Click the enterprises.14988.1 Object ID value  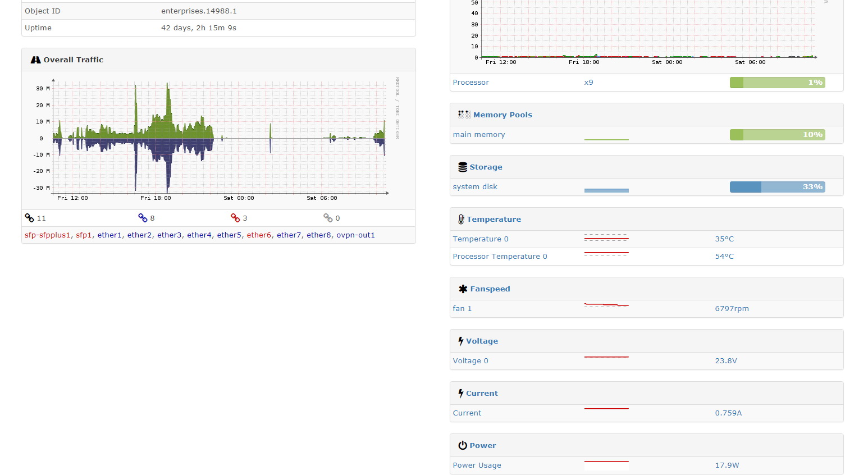[x=199, y=11]
